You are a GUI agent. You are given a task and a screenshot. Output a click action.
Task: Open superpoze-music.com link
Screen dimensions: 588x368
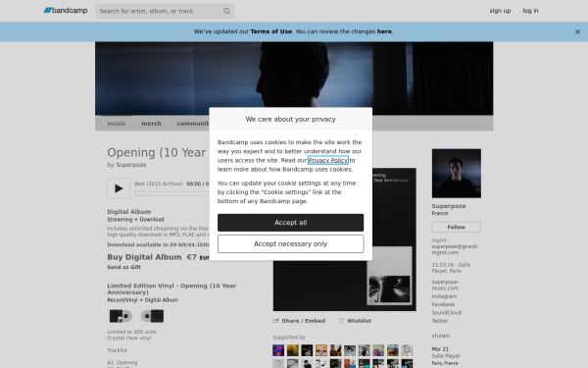445,285
